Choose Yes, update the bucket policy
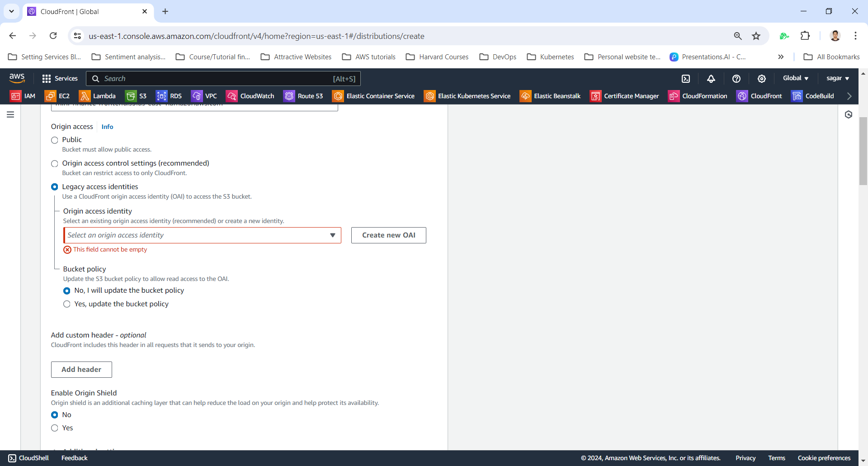 coord(67,304)
